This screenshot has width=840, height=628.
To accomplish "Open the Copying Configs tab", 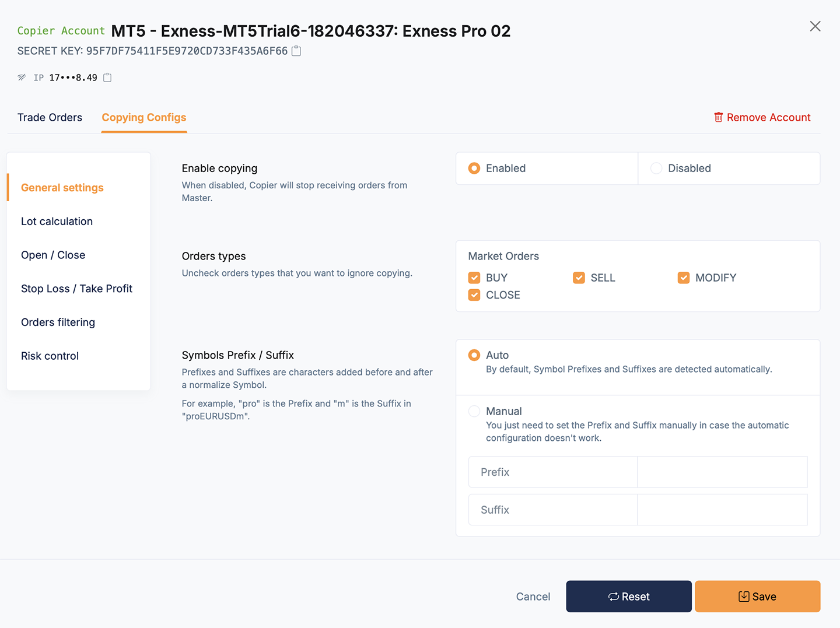I will point(144,117).
